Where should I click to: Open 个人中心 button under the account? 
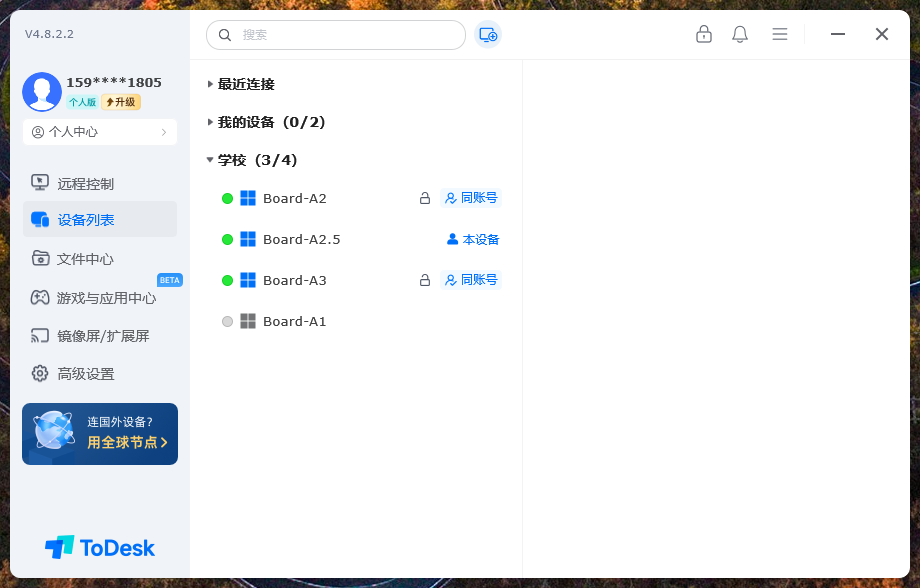(x=99, y=132)
